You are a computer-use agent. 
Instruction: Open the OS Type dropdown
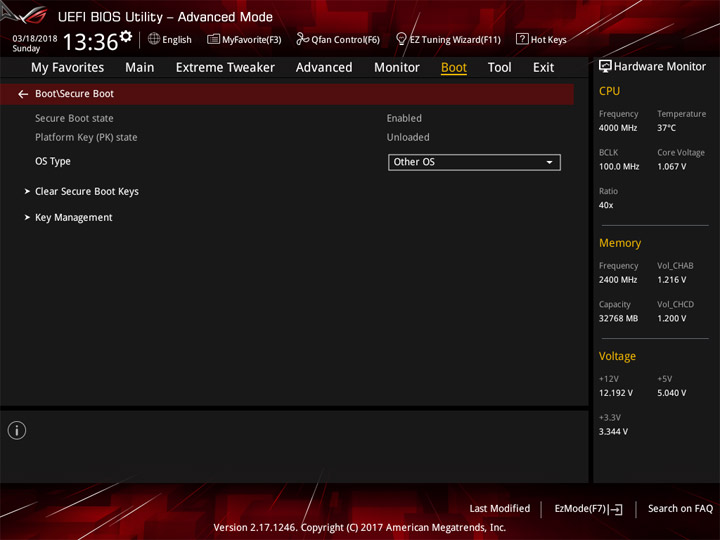click(x=474, y=162)
